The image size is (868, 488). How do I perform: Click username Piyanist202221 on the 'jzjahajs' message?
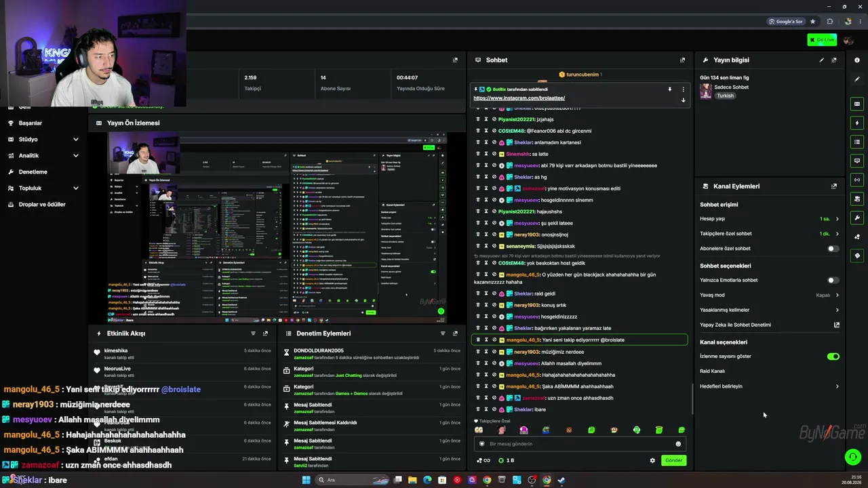pos(516,119)
